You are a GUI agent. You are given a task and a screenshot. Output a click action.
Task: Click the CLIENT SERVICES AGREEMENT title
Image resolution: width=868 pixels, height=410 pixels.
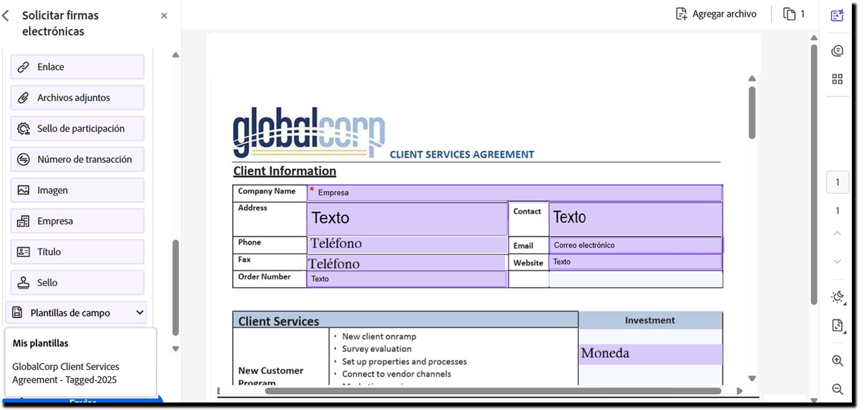point(462,155)
